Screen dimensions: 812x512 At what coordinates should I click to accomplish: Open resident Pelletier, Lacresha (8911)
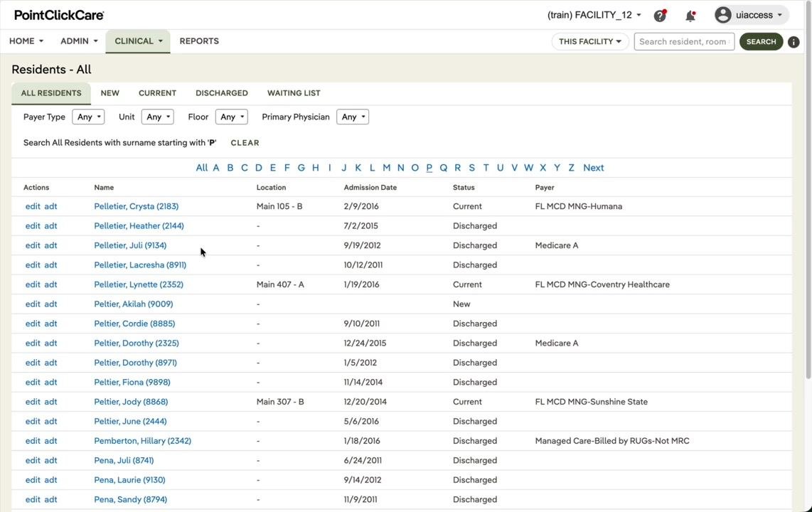click(x=140, y=265)
